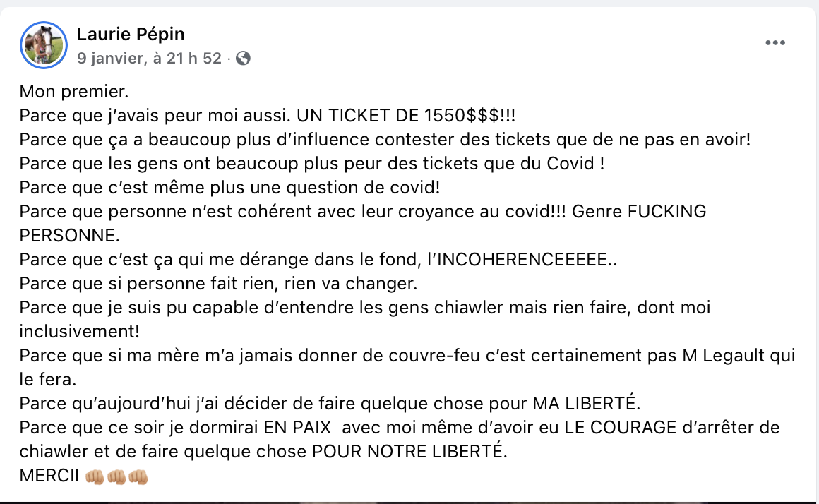Click the opening line 'Mon premier.'
819x504 pixels.
click(x=73, y=91)
